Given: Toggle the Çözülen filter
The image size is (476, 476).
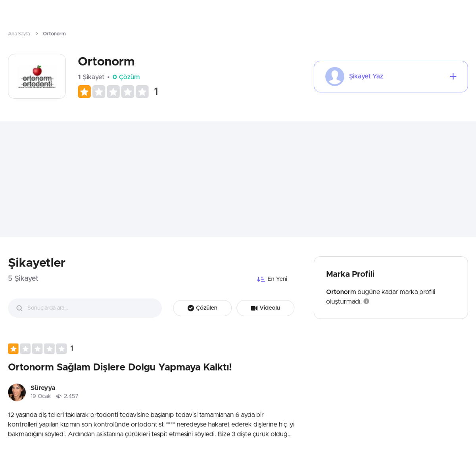Looking at the screenshot, I should point(202,308).
